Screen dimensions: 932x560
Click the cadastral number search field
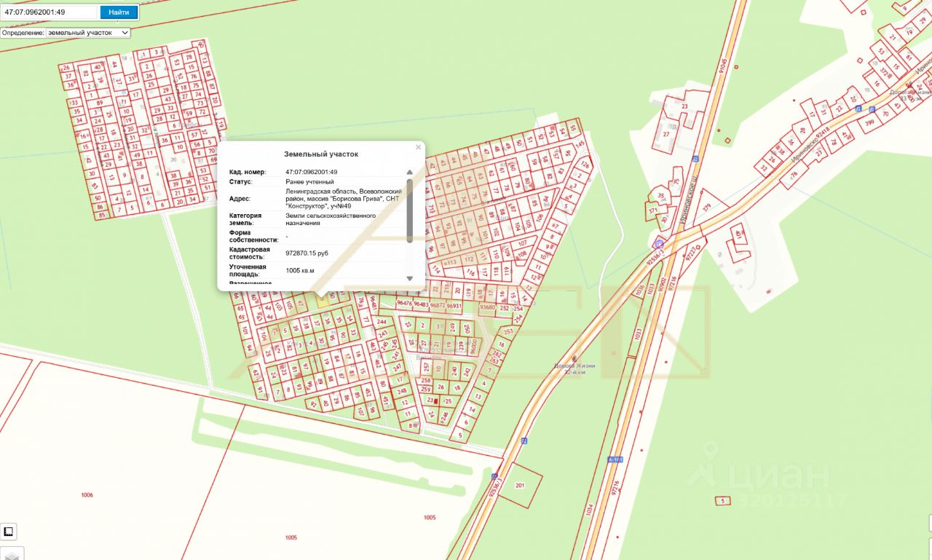click(x=49, y=12)
